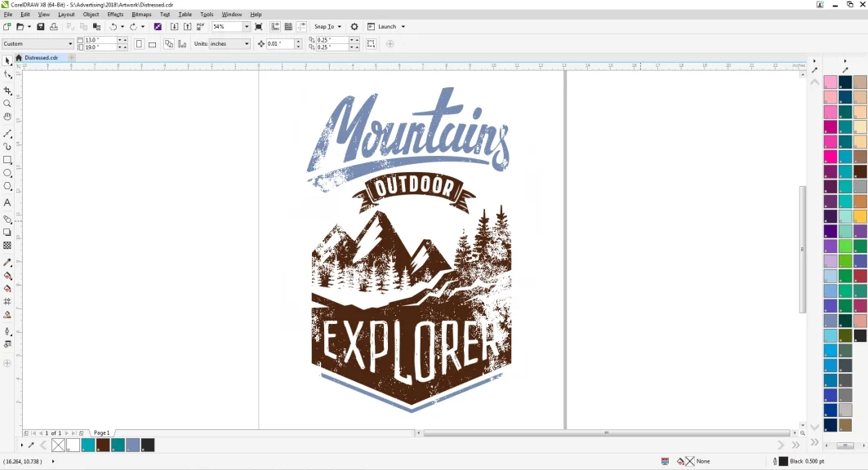868x470 pixels.
Task: Click the Save disk icon
Action: [x=40, y=27]
